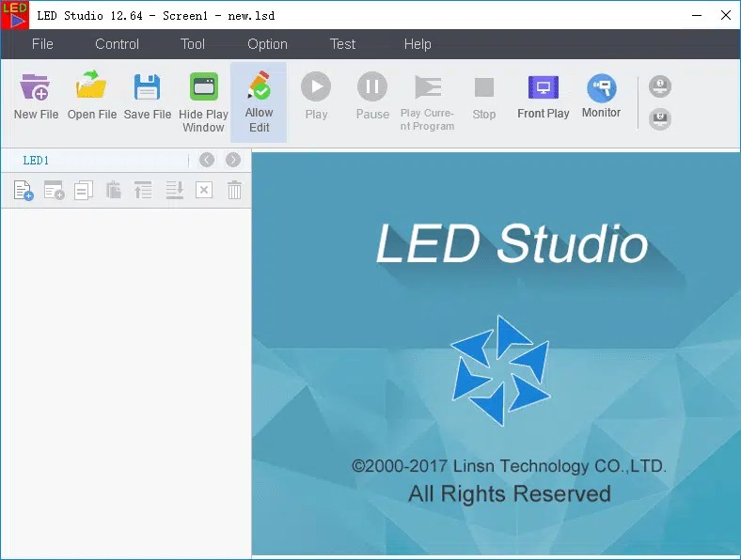This screenshot has height=560, width=741.
Task: Click the New File toolbar icon
Action: tap(36, 97)
